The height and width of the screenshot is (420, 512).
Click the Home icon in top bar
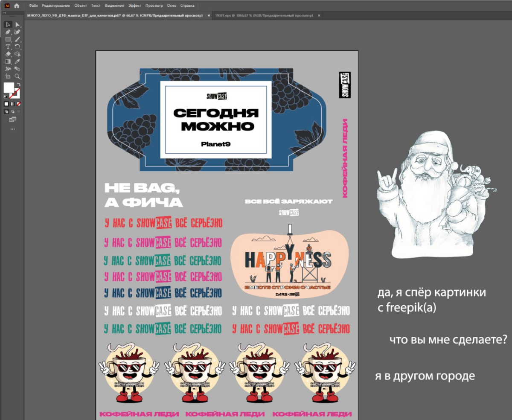pos(17,6)
